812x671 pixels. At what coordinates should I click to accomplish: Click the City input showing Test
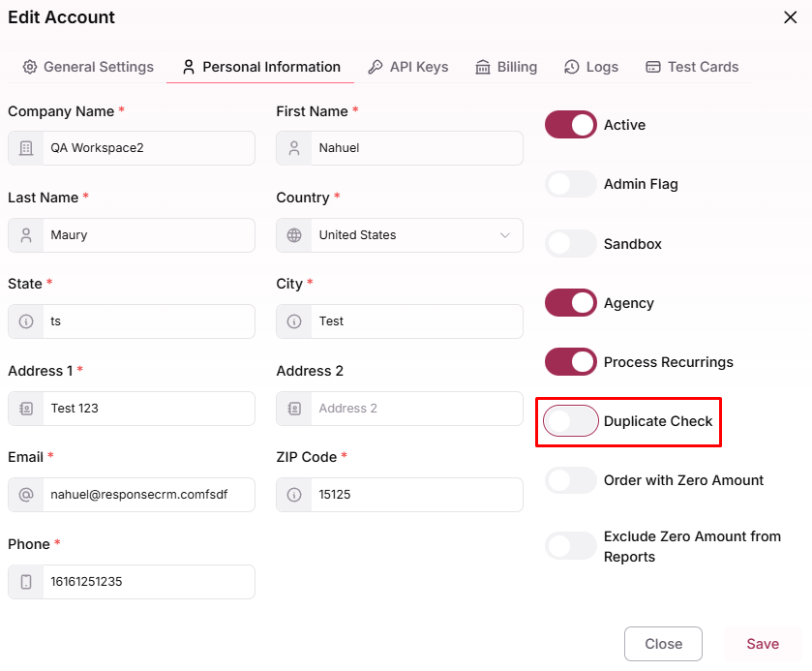[x=400, y=321]
